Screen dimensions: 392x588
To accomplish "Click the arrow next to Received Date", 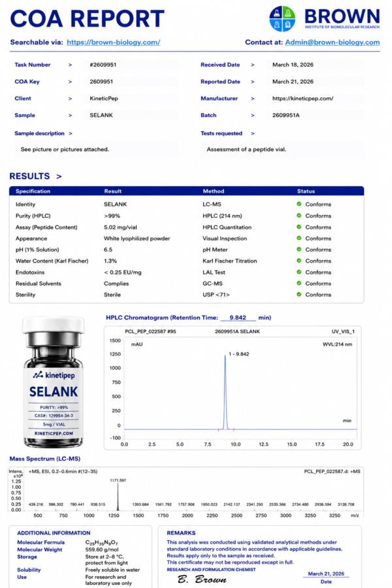I will pos(252,65).
